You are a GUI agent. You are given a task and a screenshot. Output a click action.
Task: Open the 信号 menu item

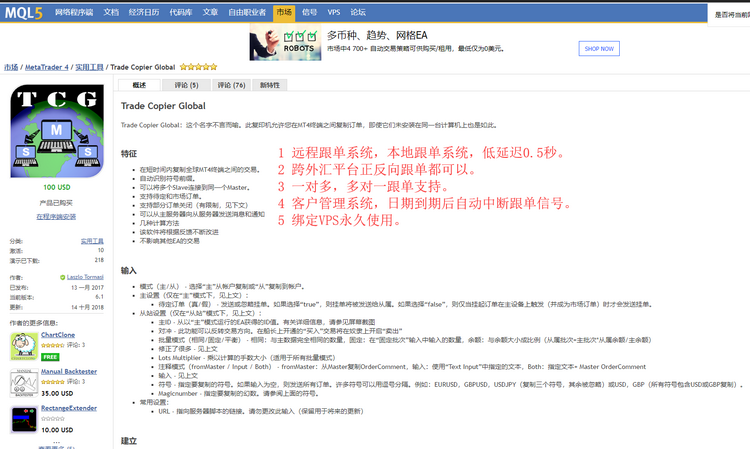click(309, 12)
